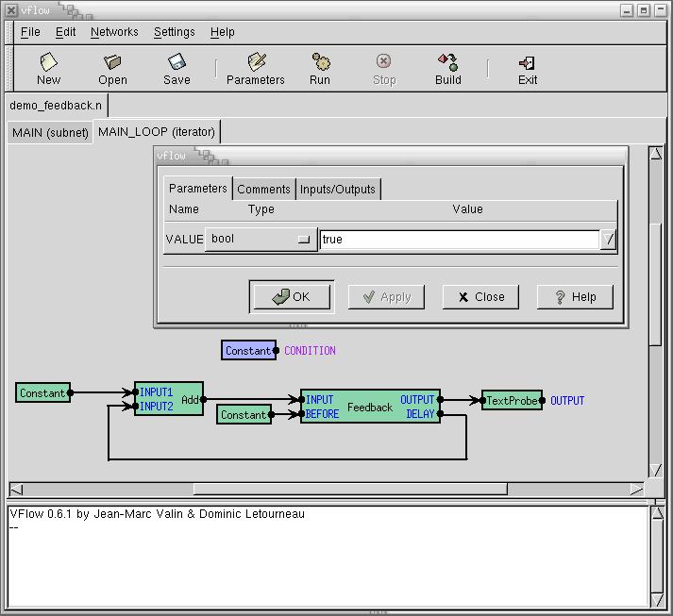The width and height of the screenshot is (673, 616).
Task: Open the Settings menu
Action: tap(175, 32)
